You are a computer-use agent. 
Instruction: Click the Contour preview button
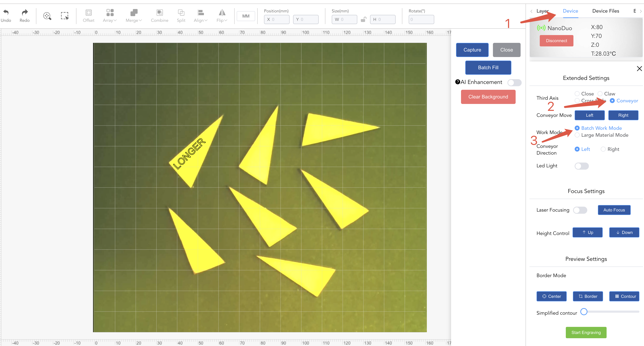coord(624,296)
